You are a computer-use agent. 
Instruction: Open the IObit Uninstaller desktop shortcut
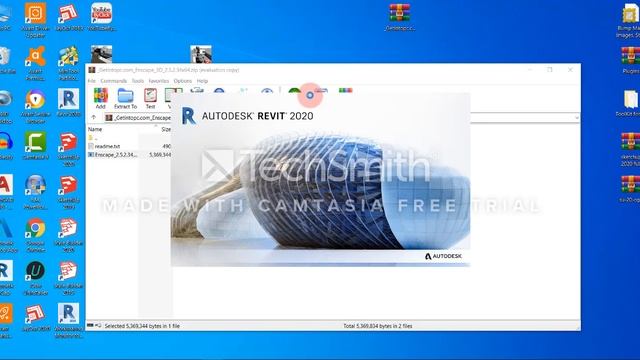pos(35,278)
